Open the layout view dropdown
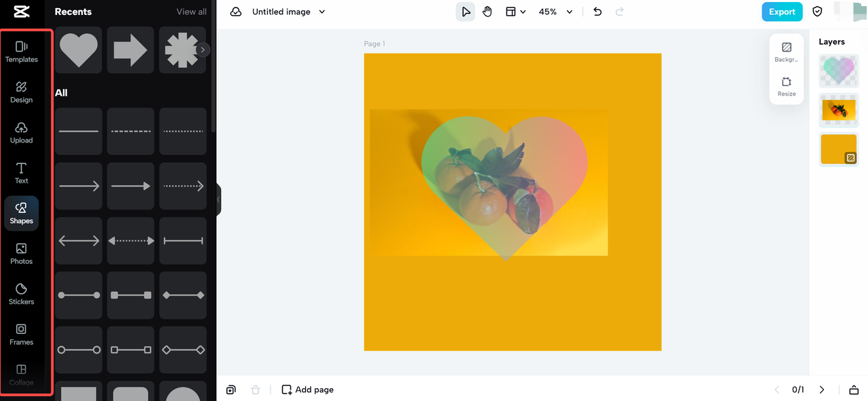Screen dimensions: 868x401 (515, 12)
